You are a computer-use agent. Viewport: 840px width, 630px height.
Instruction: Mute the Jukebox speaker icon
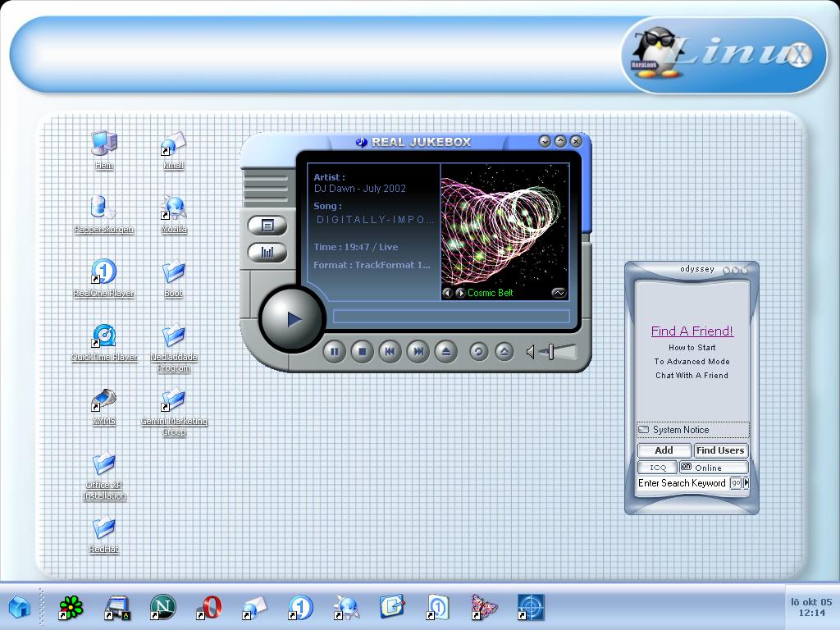[x=531, y=352]
